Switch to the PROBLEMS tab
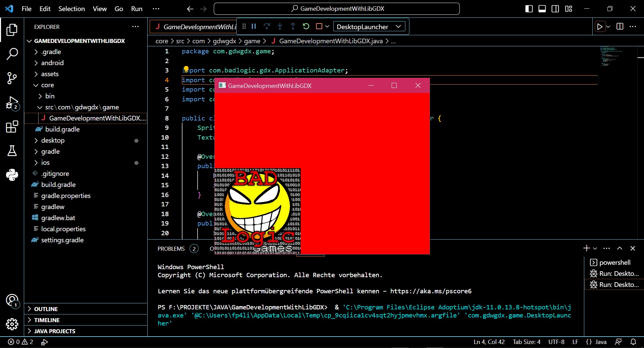This screenshot has width=644, height=348. (x=171, y=248)
